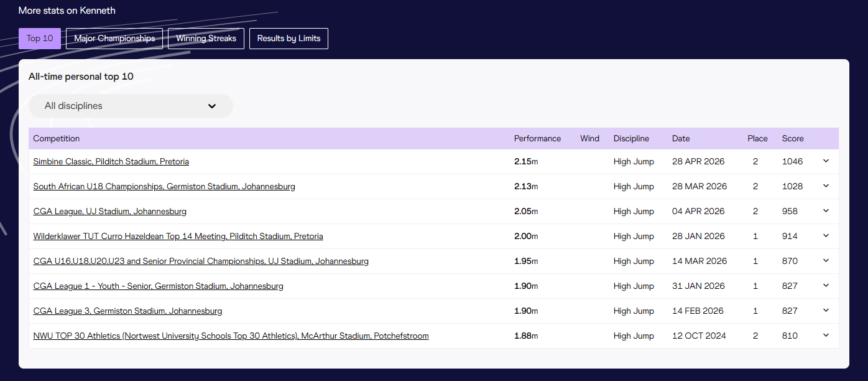This screenshot has height=381, width=868.
Task: Click the 14 MAR 2026 date
Action: (699, 261)
